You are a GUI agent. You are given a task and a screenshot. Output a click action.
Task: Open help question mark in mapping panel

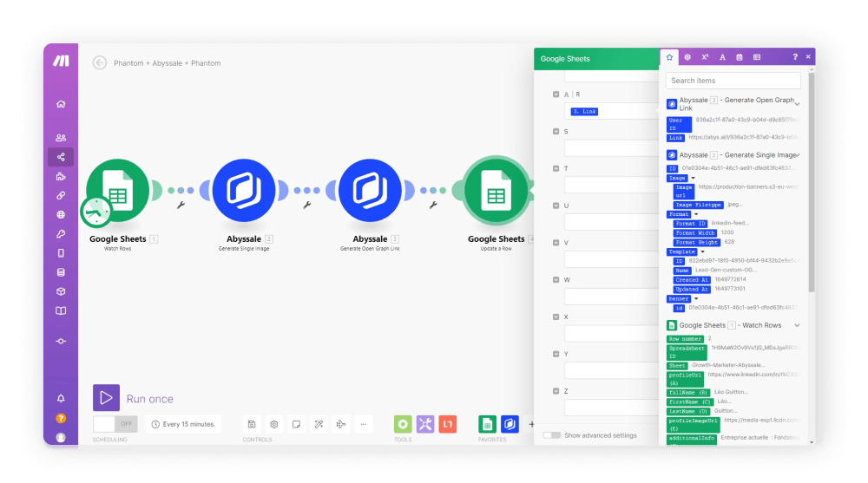tap(795, 57)
